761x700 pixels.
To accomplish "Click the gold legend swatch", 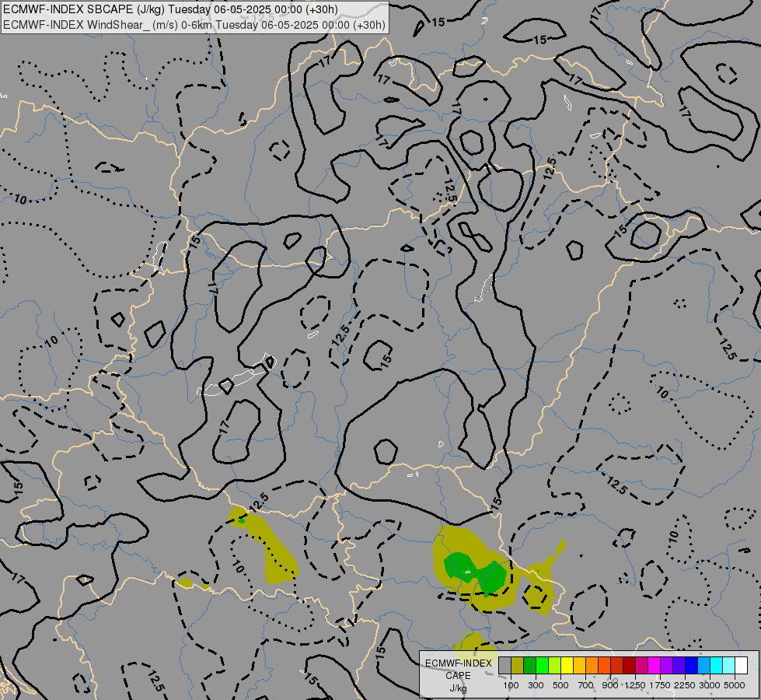I will pyautogui.click(x=579, y=665).
